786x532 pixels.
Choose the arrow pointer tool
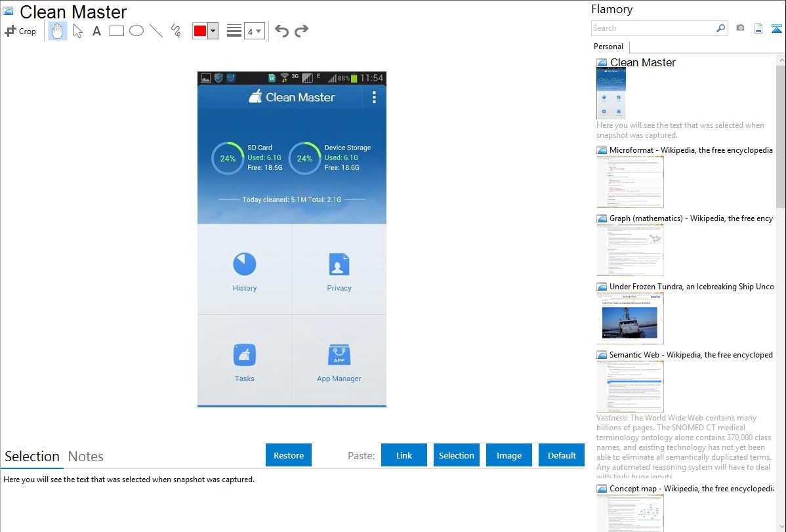[x=77, y=31]
